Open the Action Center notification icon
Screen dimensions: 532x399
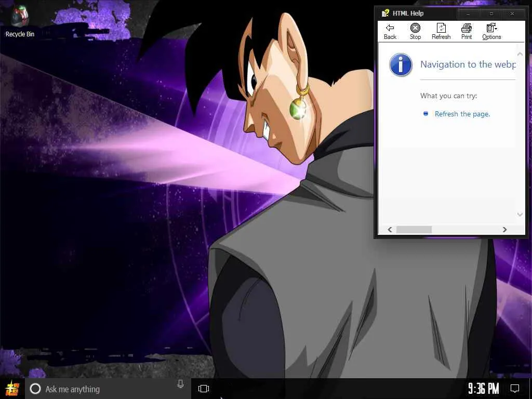point(515,389)
